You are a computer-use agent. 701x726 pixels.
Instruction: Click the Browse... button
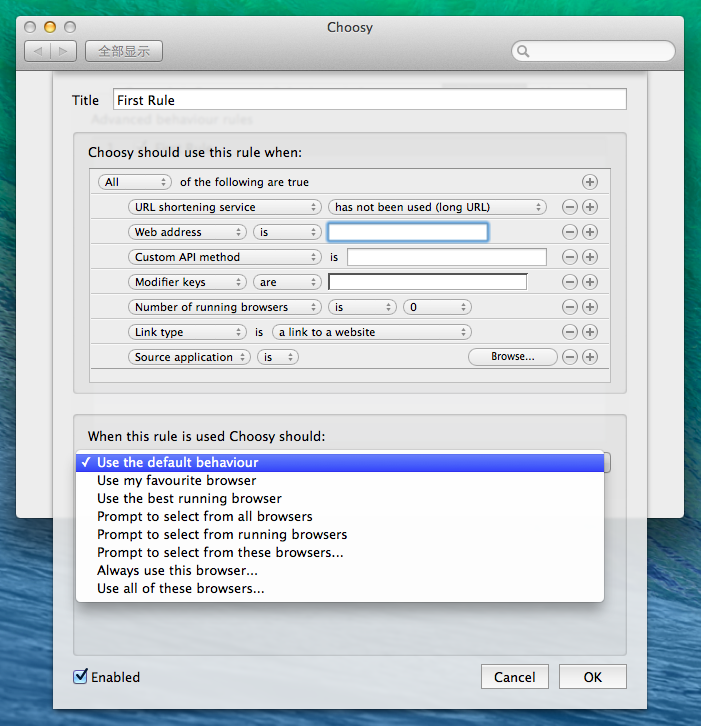pos(512,357)
